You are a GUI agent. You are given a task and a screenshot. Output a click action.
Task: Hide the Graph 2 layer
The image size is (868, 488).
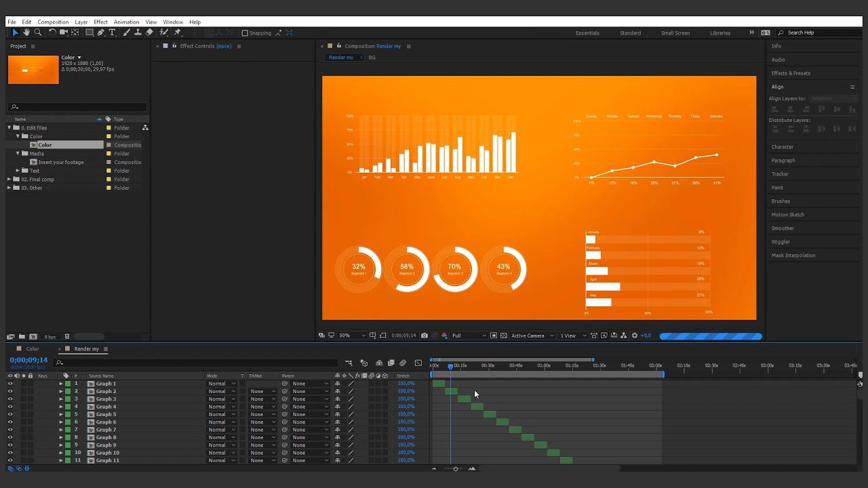[x=10, y=391]
